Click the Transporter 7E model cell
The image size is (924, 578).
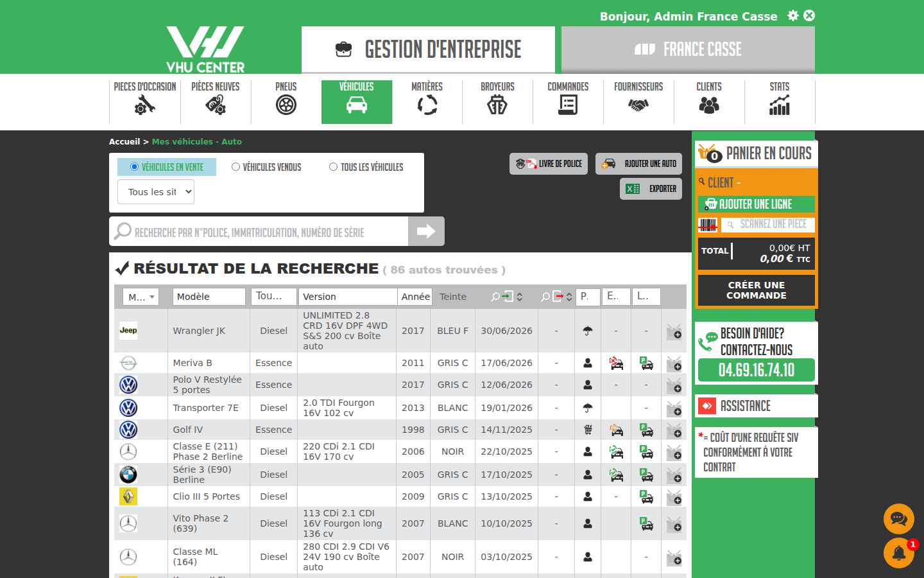coord(209,408)
